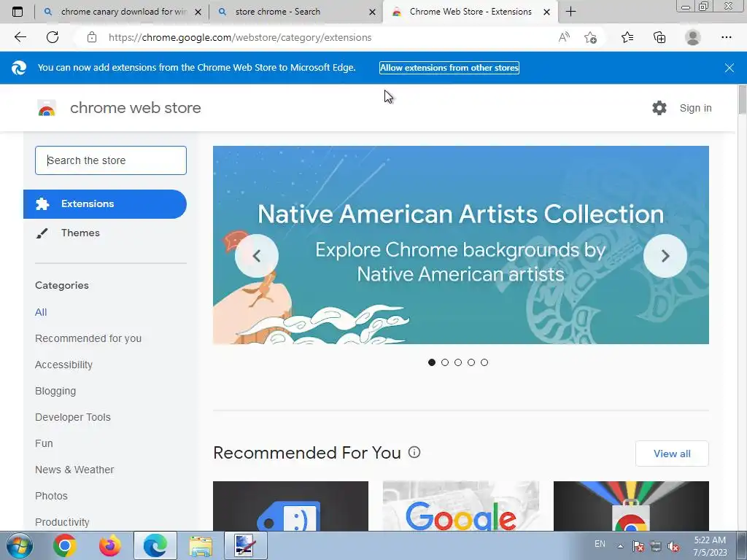Click the browser back arrow
Screen dimensions: 747x560
pyautogui.click(x=20, y=37)
